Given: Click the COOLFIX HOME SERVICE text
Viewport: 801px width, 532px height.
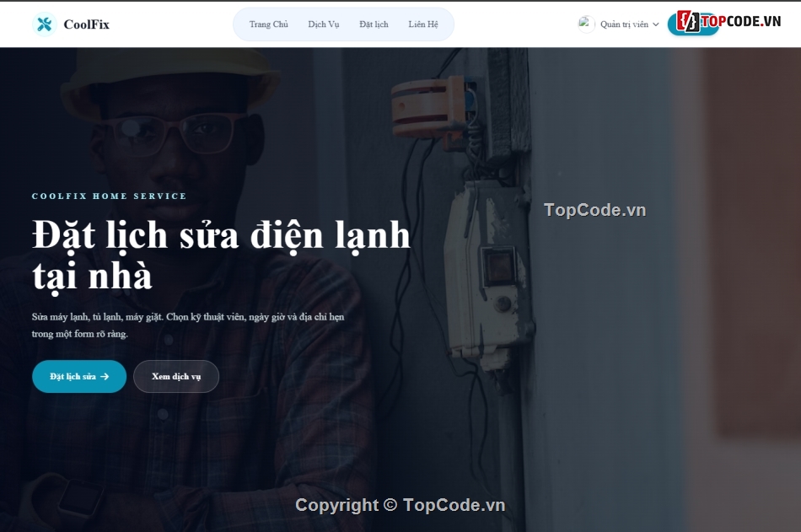Looking at the screenshot, I should [110, 196].
